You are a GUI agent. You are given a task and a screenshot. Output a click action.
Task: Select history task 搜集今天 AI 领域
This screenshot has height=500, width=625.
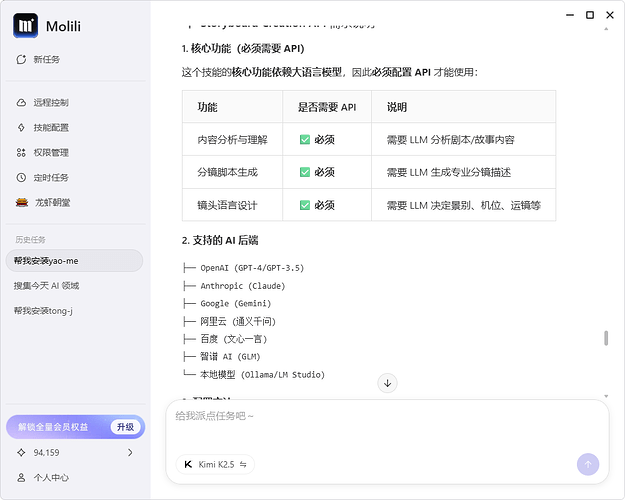(x=46, y=285)
